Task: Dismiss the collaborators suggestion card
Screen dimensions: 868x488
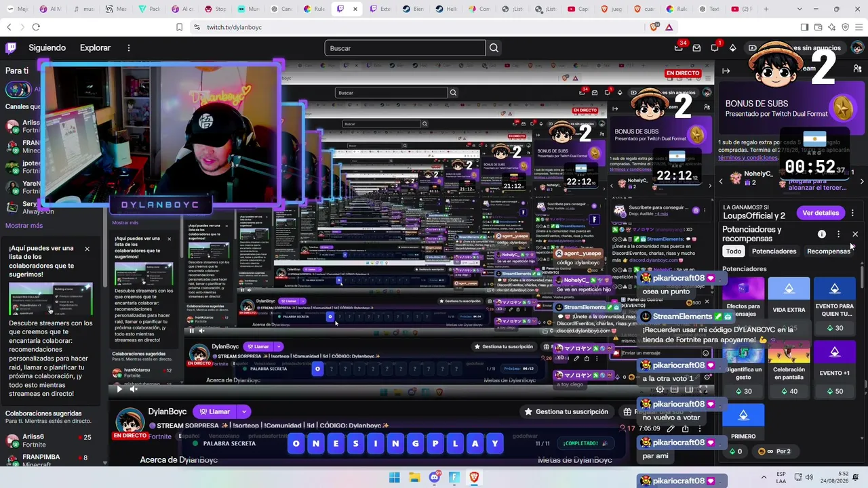Action: tap(87, 249)
